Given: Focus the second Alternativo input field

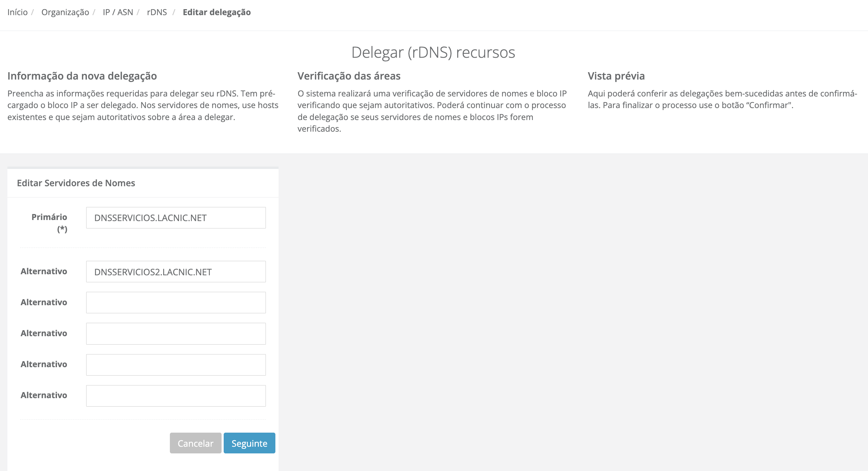Looking at the screenshot, I should coord(176,303).
